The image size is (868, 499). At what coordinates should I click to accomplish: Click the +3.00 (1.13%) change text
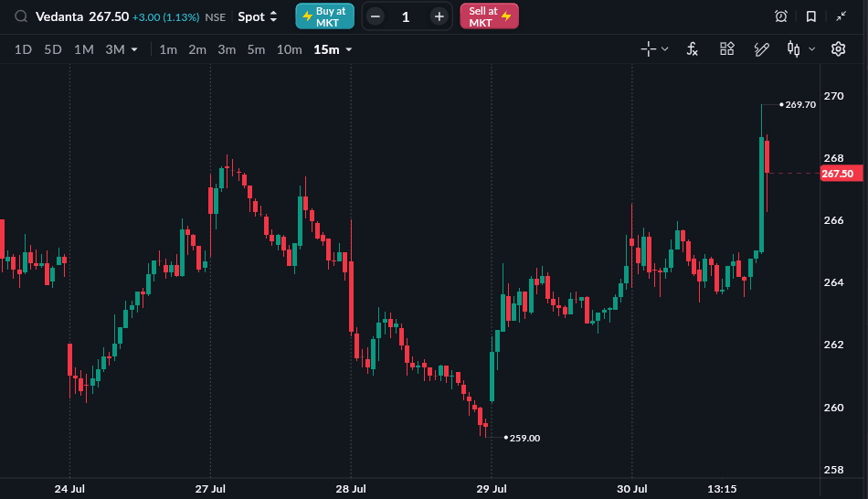[165, 17]
